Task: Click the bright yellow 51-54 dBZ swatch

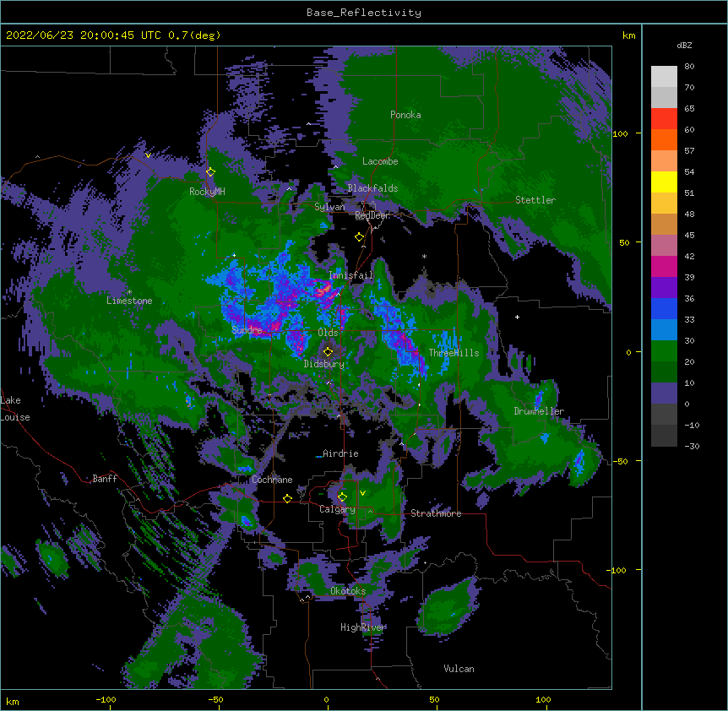Action: 664,182
